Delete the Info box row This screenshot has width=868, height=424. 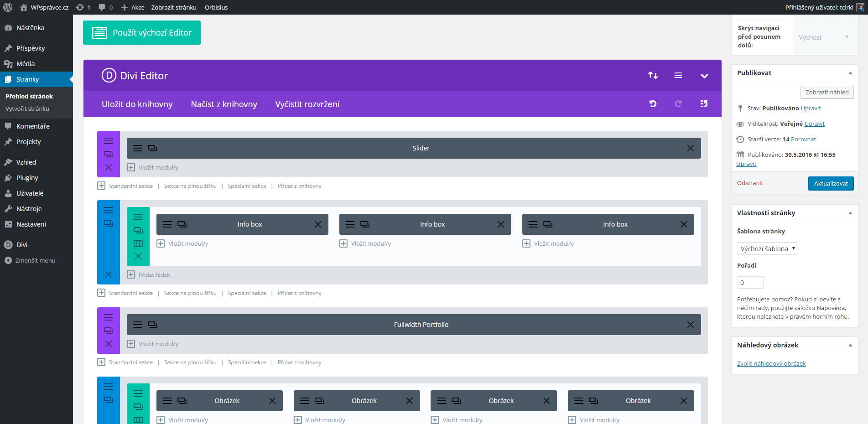pos(138,256)
